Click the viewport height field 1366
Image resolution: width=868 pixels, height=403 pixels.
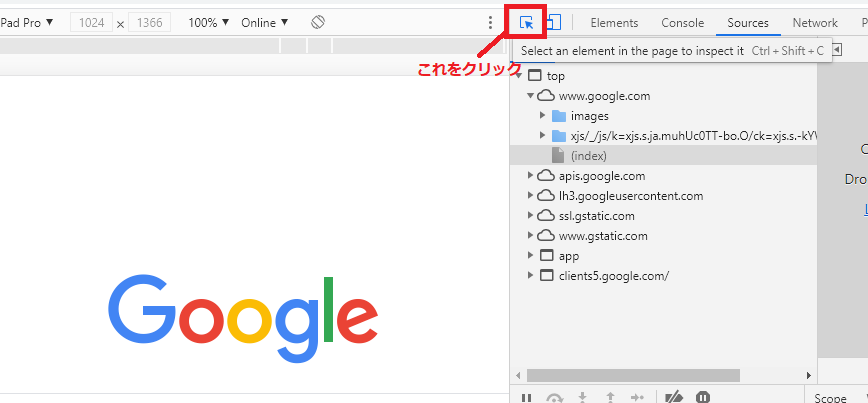(149, 23)
